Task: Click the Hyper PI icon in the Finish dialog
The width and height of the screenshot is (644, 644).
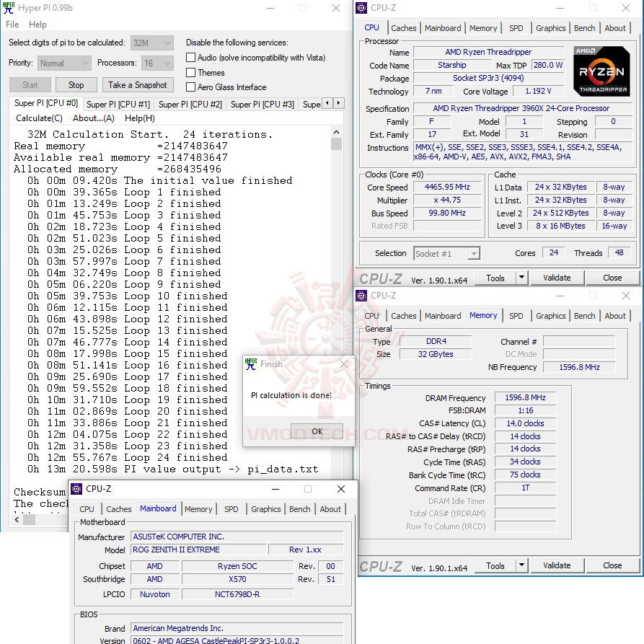Action: pyautogui.click(x=250, y=364)
